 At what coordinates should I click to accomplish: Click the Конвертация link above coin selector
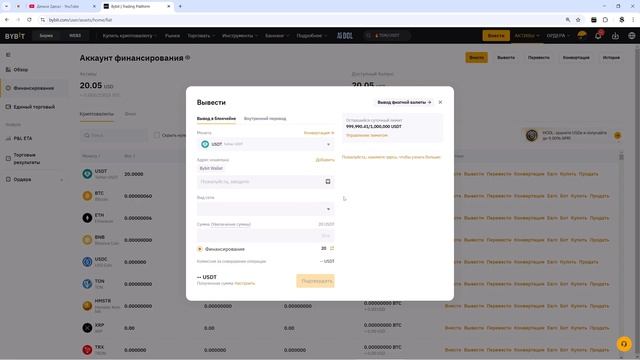click(319, 133)
